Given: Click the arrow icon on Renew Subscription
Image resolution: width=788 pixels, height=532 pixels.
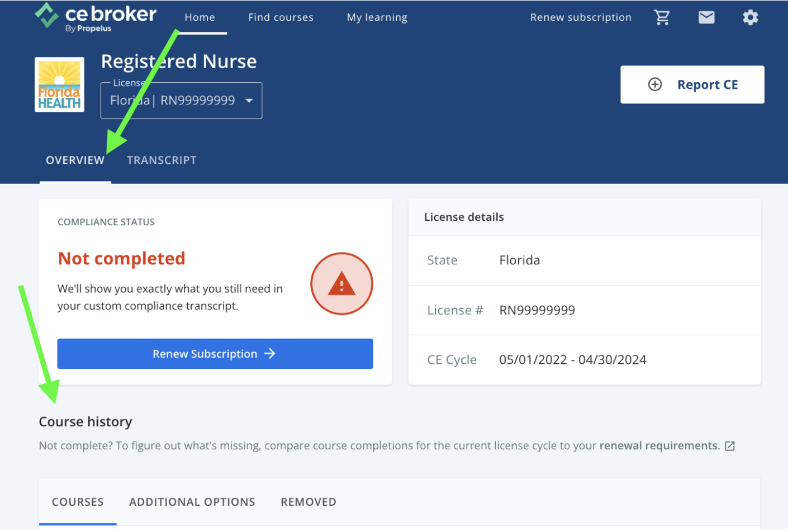Looking at the screenshot, I should [x=270, y=354].
